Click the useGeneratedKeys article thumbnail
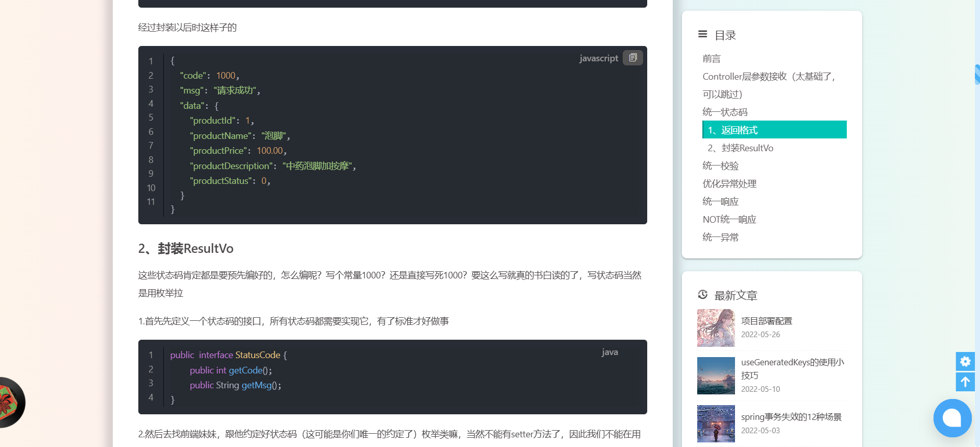 (x=716, y=375)
